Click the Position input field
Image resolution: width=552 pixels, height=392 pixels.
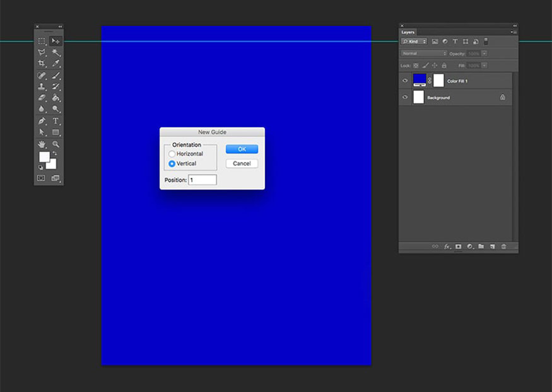pyautogui.click(x=203, y=180)
